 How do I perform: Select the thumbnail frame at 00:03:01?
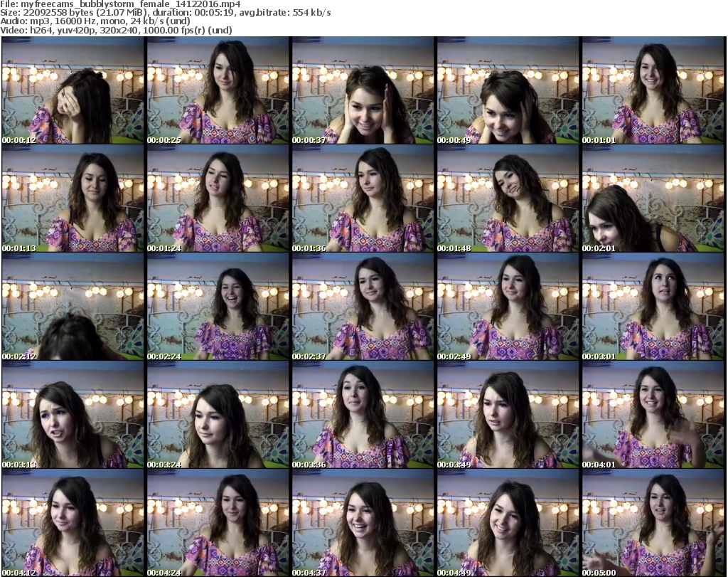coord(653,307)
